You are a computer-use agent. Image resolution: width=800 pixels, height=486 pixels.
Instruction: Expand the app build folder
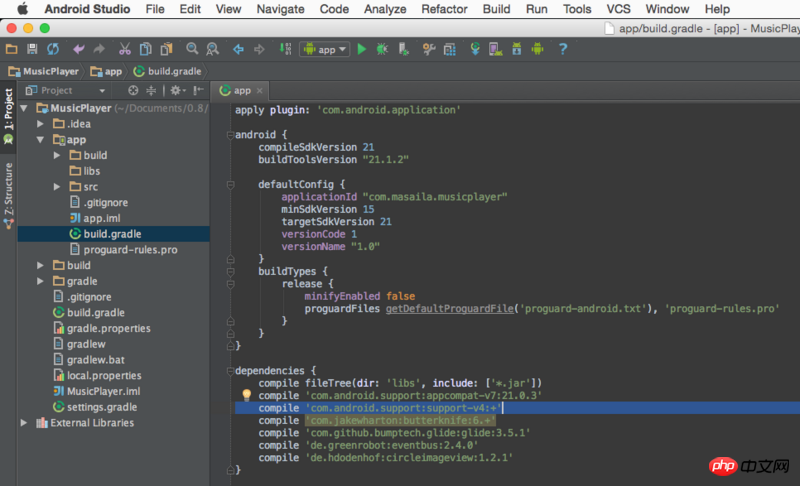[57, 155]
